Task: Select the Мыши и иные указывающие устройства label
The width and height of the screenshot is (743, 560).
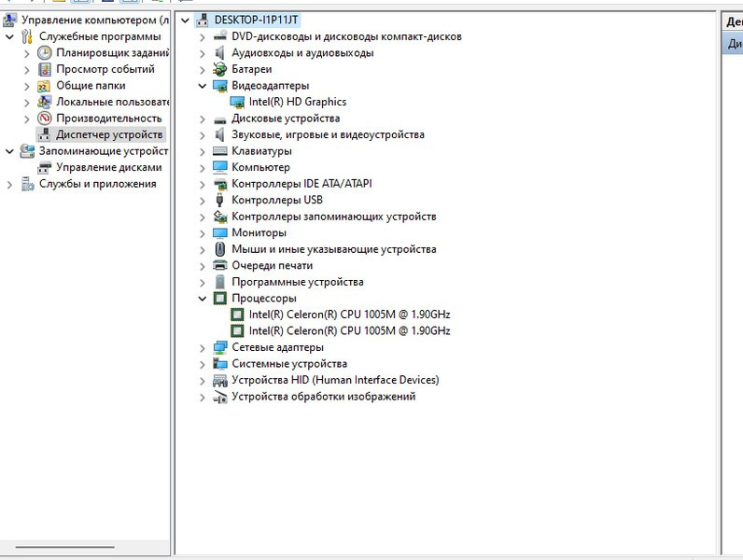Action: [334, 249]
